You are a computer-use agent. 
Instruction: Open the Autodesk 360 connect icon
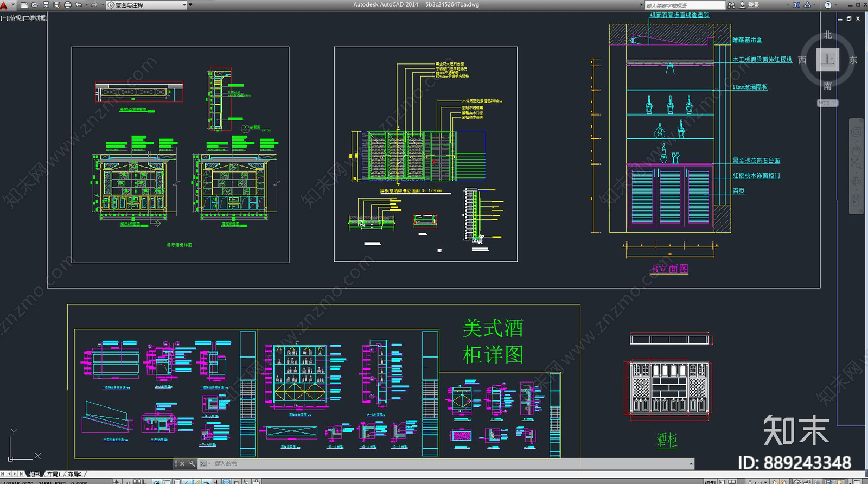coord(807,5)
